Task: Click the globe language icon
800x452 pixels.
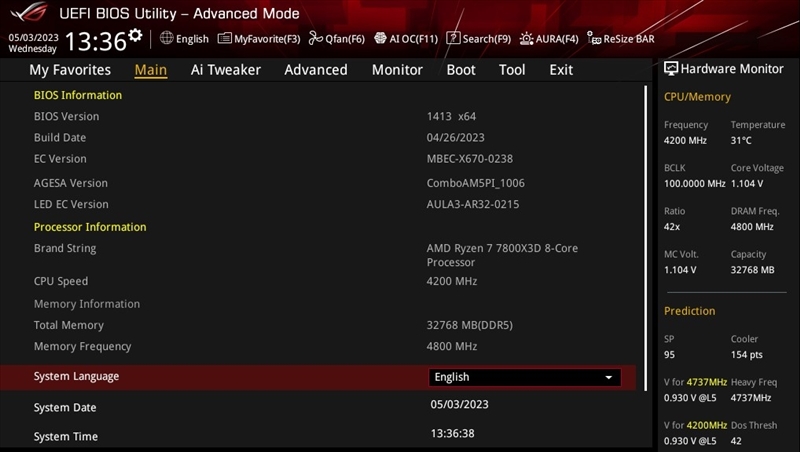Action: (x=166, y=38)
